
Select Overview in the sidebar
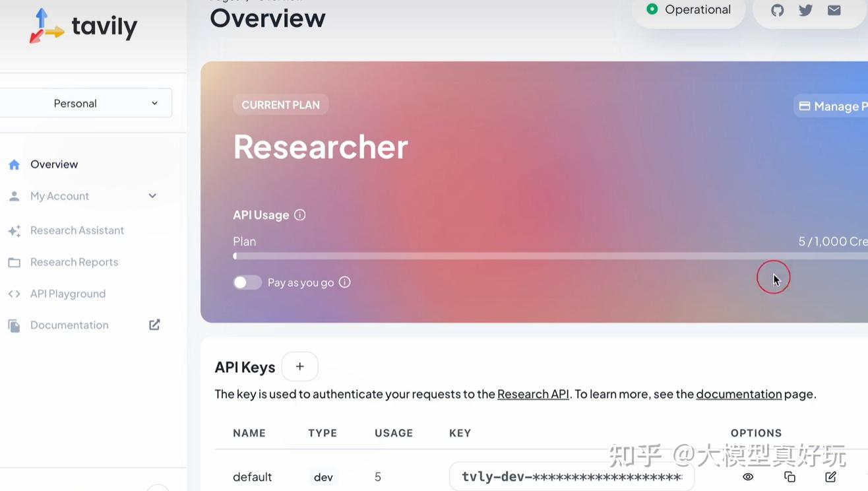(53, 164)
